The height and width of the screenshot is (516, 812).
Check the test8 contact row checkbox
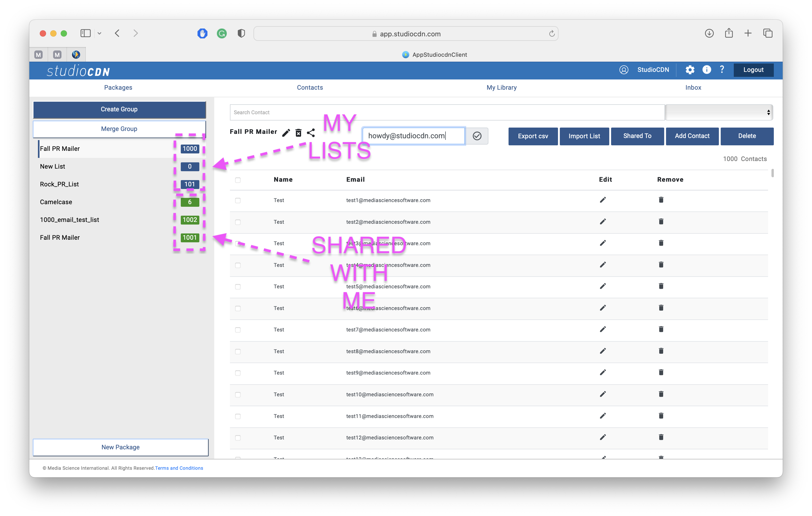click(238, 352)
